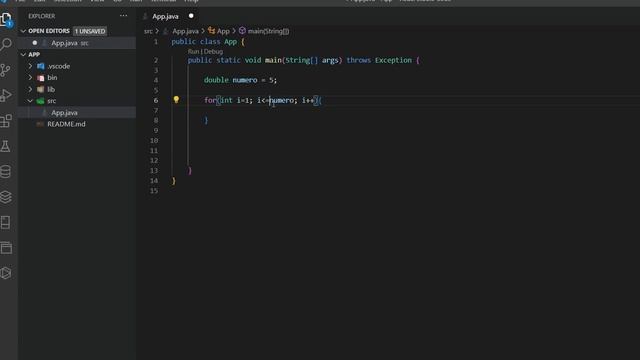
Task: Open the Extensions view icon
Action: click(6, 121)
